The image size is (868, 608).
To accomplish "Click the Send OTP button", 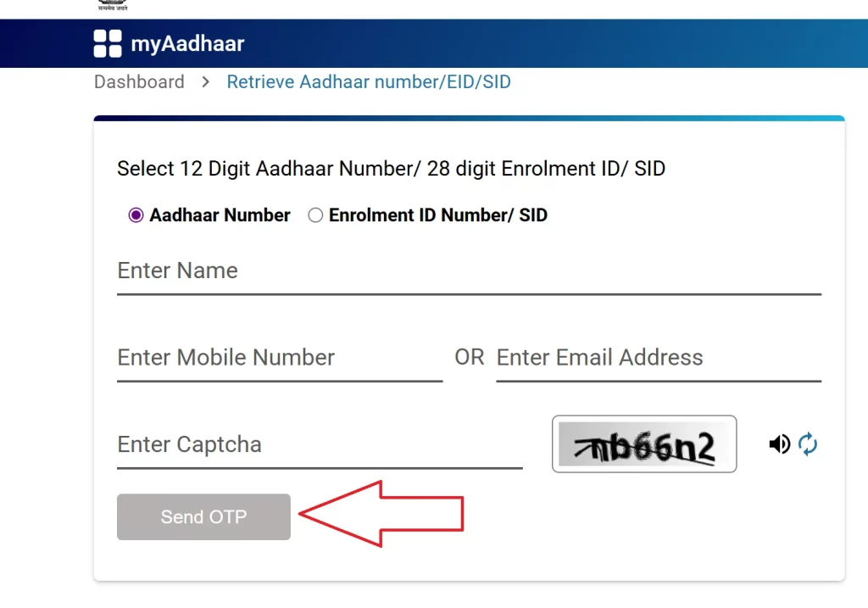I will pos(203,516).
